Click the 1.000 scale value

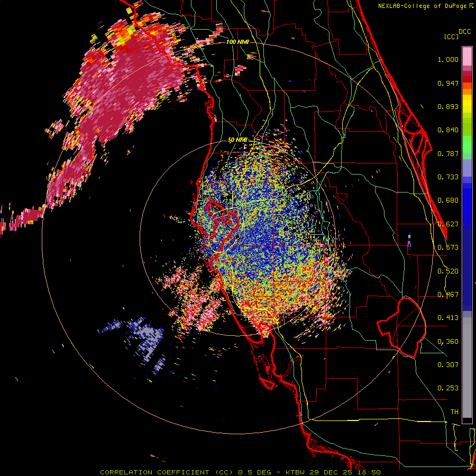(448, 59)
